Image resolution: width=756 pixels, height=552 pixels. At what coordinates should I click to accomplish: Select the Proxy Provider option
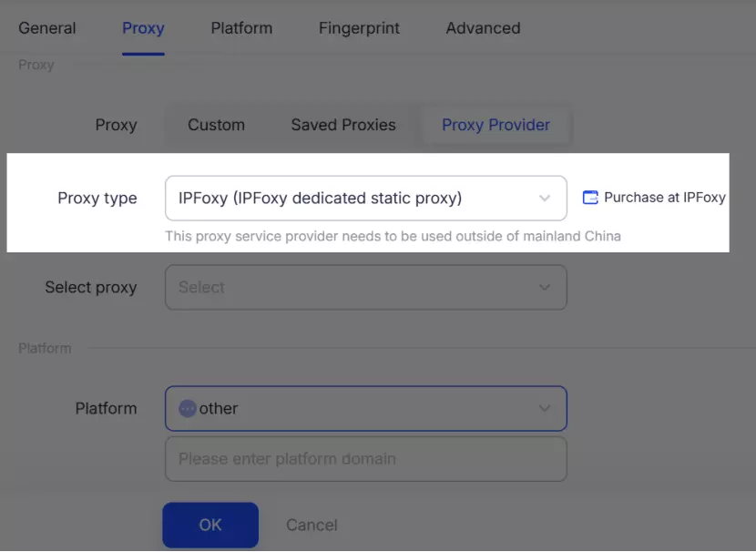(x=495, y=125)
